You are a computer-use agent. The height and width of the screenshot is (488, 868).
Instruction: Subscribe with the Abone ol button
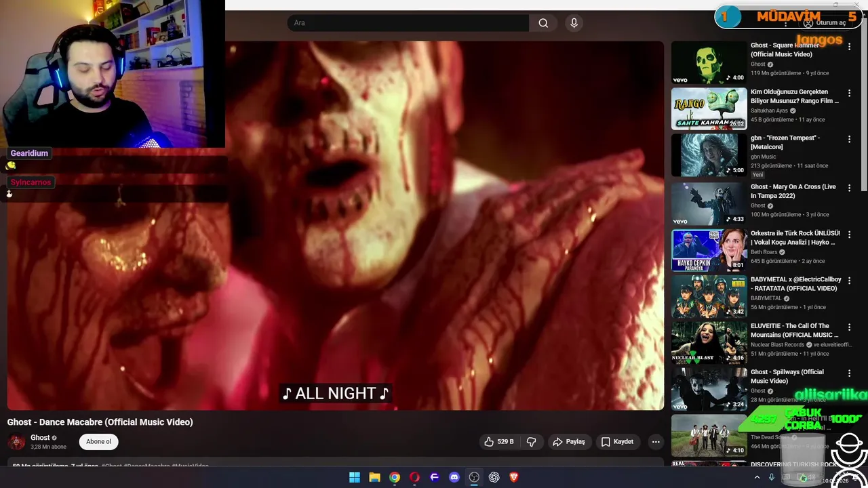click(98, 442)
